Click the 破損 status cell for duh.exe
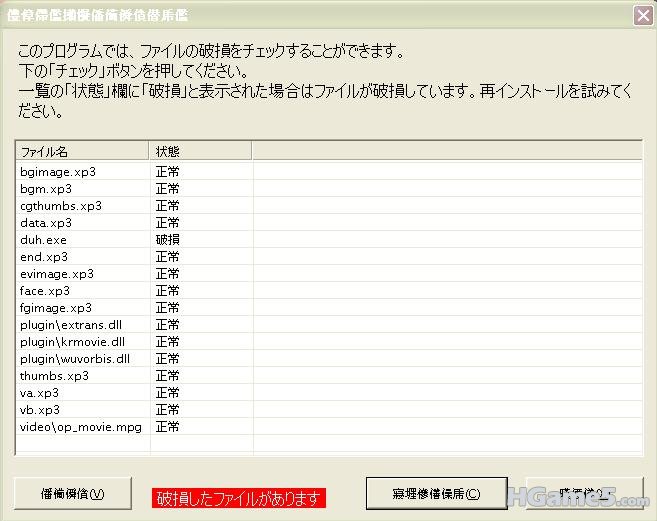657x521 pixels. pyautogui.click(x=168, y=240)
